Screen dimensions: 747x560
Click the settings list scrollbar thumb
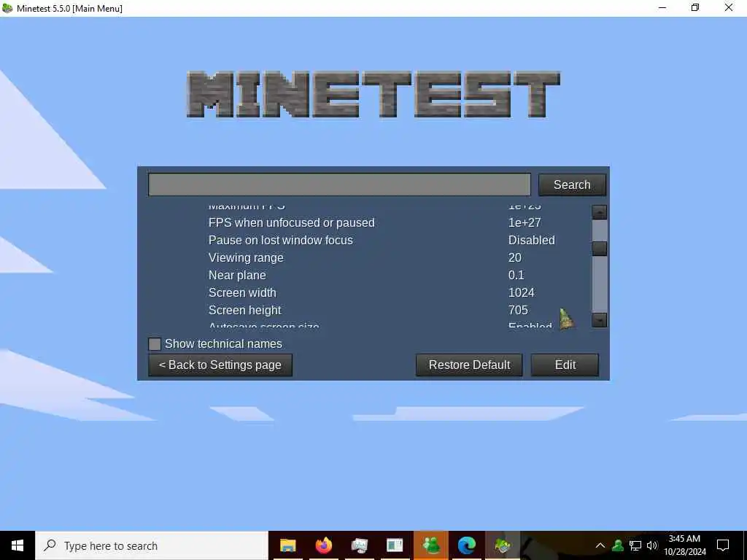[x=600, y=248]
